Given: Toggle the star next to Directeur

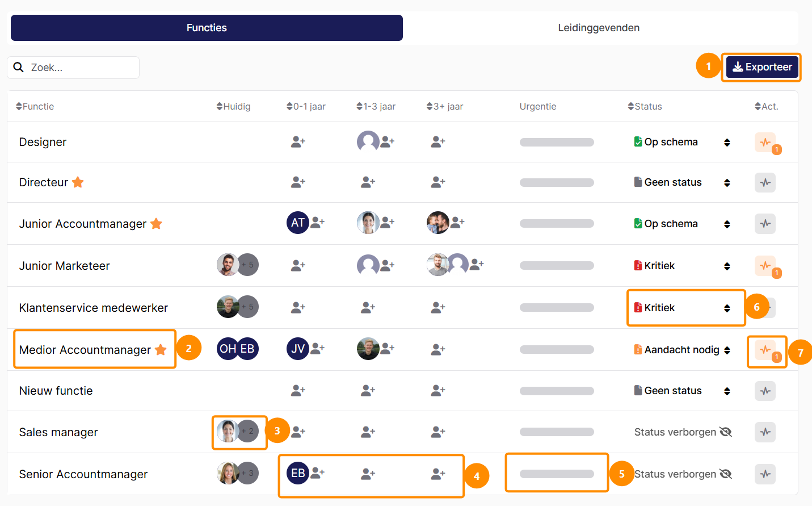Looking at the screenshot, I should coord(78,182).
